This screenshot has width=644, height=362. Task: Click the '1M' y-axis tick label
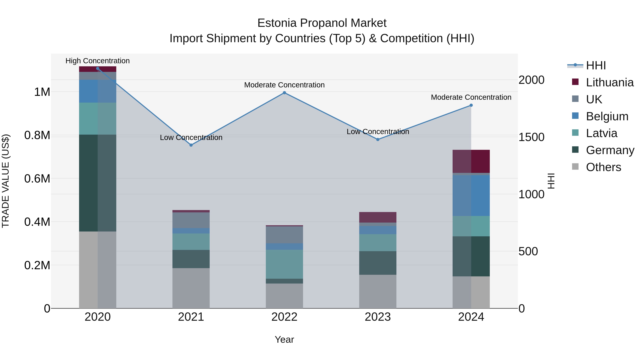point(42,92)
